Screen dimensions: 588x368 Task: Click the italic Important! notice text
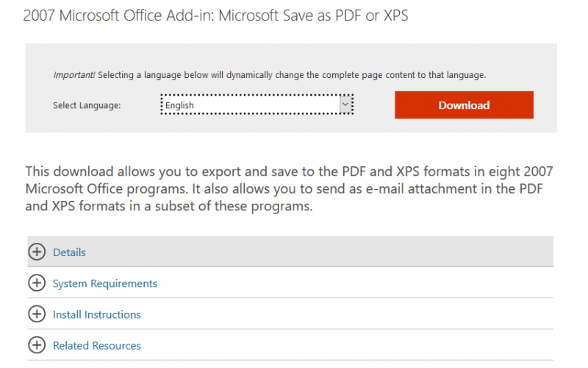click(74, 75)
